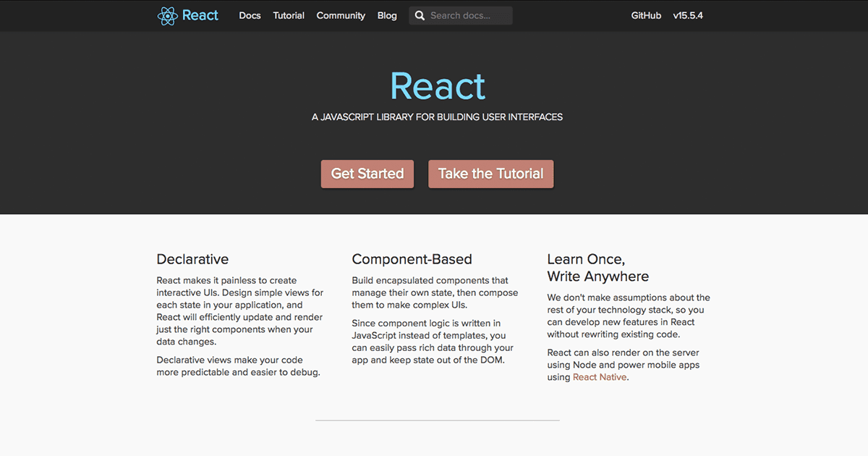Click the 'We don't make assumptions about' paragraph
The height and width of the screenshot is (456, 868).
[629, 316]
